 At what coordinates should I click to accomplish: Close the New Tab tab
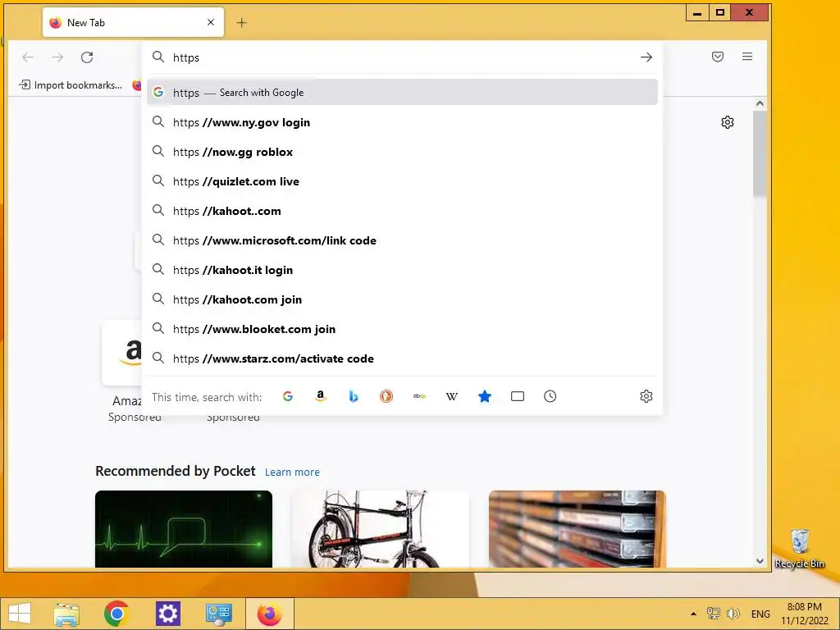click(211, 22)
